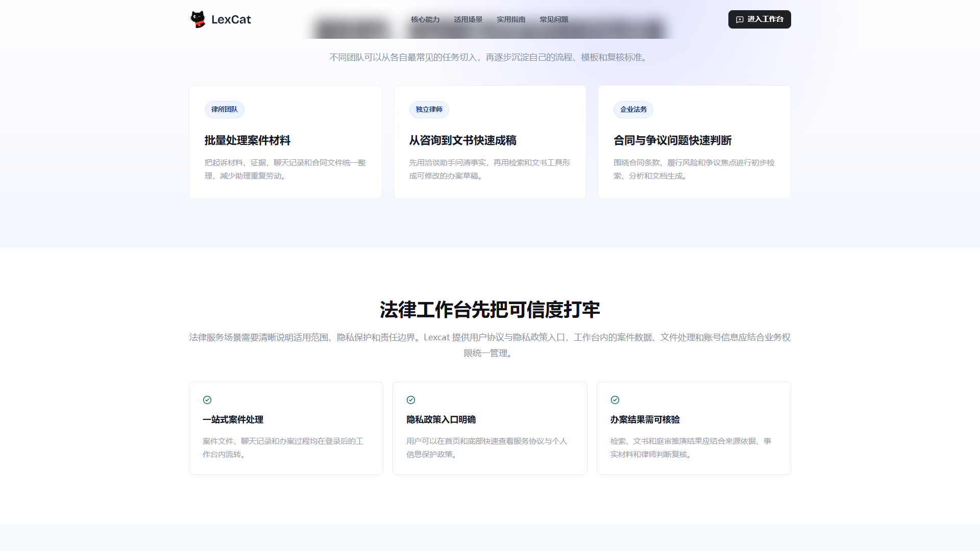Click the description starting 案件文件、聊天记录

click(283, 447)
